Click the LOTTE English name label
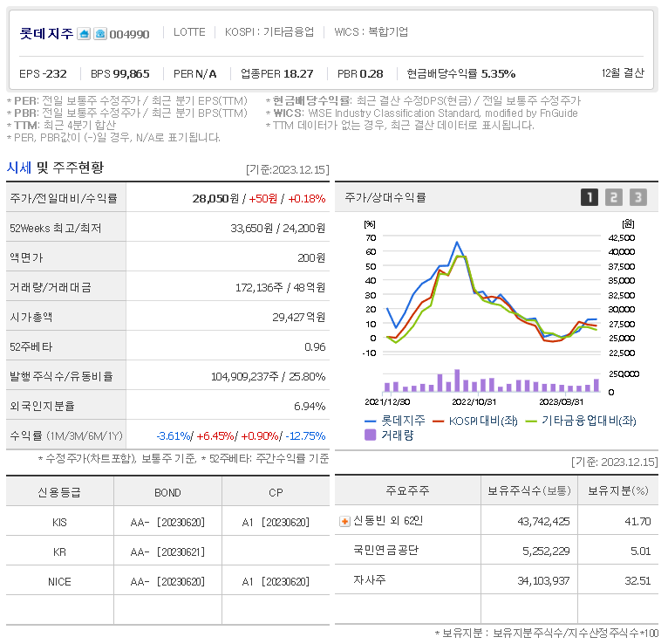The height and width of the screenshot is (644, 668). 189,32
